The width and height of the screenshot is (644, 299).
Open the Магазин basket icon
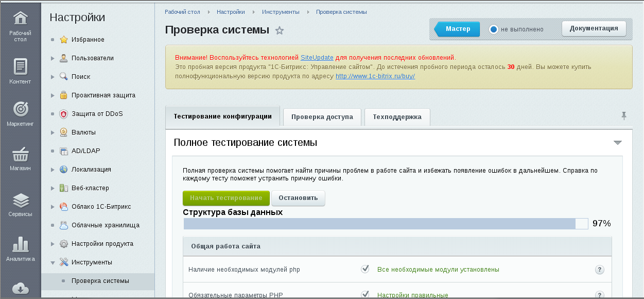[x=20, y=154]
